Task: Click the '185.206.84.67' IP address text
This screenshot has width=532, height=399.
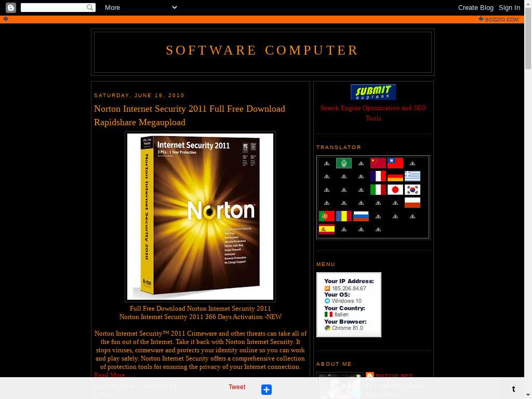Action: coord(349,288)
